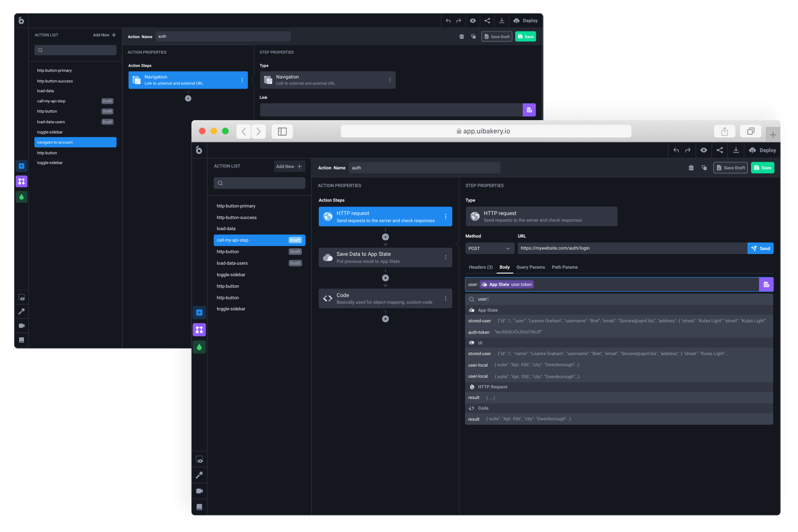The height and width of the screenshot is (532, 798).
Task: Click the share icon beside Deploy
Action: click(720, 150)
